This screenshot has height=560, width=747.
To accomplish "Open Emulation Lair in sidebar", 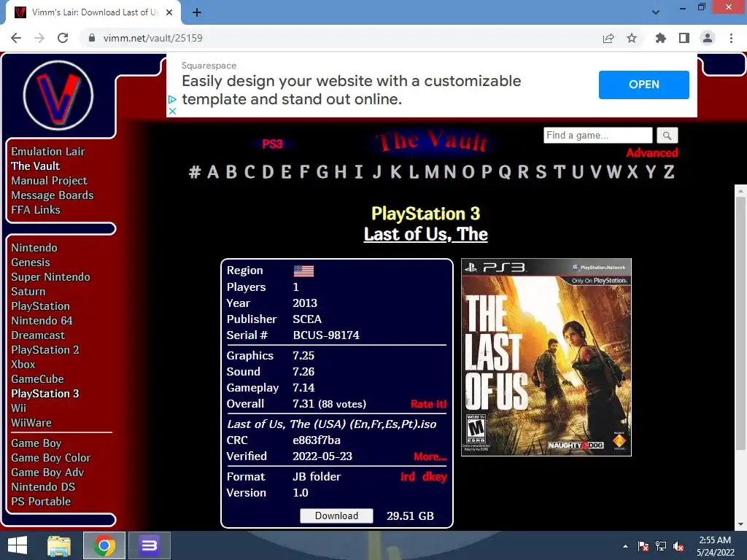I will pos(48,152).
